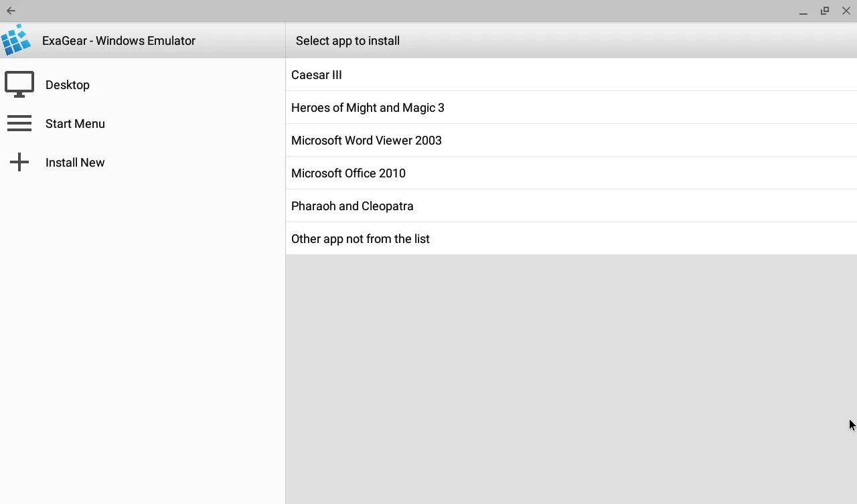
Task: Select the Install New text label
Action: click(75, 163)
